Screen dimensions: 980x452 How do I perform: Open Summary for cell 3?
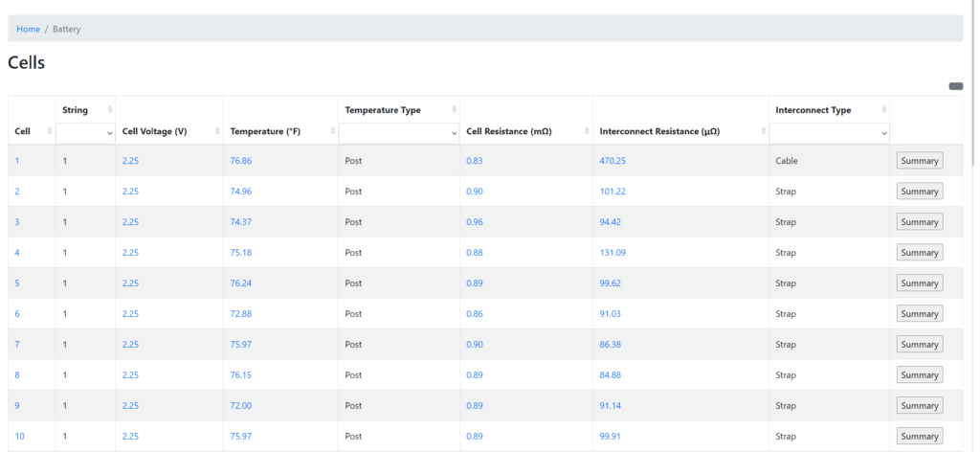tap(920, 222)
